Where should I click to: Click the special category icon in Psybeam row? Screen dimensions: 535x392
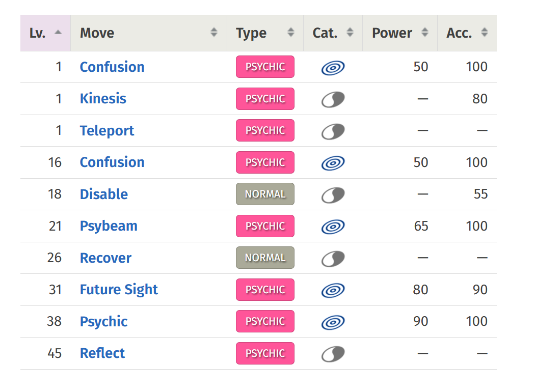pyautogui.click(x=333, y=227)
